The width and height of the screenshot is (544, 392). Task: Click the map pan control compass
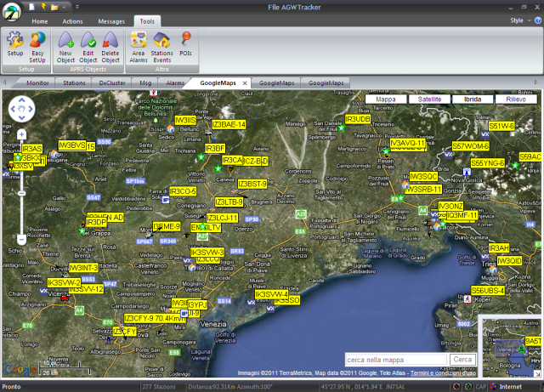[21, 109]
